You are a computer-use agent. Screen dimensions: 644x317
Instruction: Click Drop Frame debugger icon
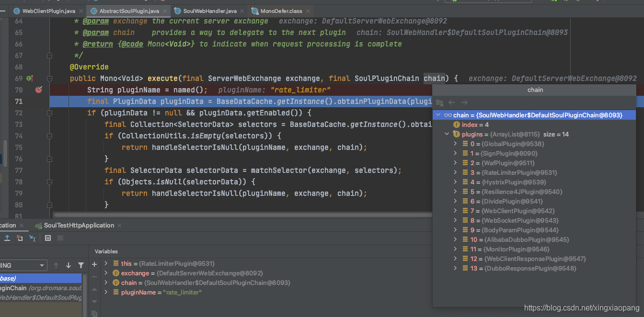(x=20, y=238)
